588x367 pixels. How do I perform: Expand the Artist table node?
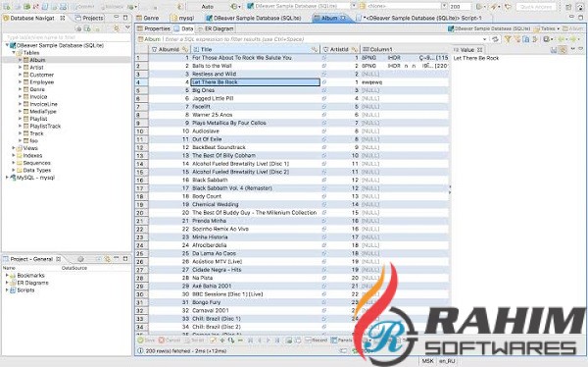pyautogui.click(x=21, y=68)
